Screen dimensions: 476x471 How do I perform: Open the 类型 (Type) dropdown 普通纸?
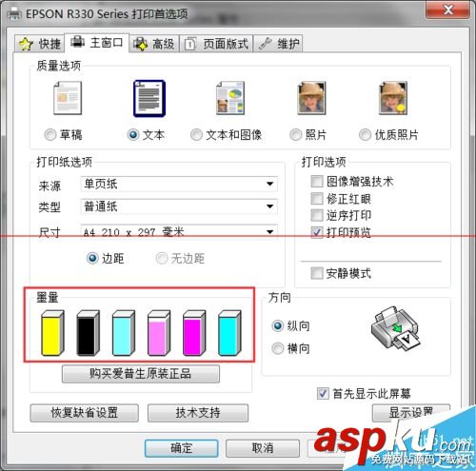coord(179,206)
